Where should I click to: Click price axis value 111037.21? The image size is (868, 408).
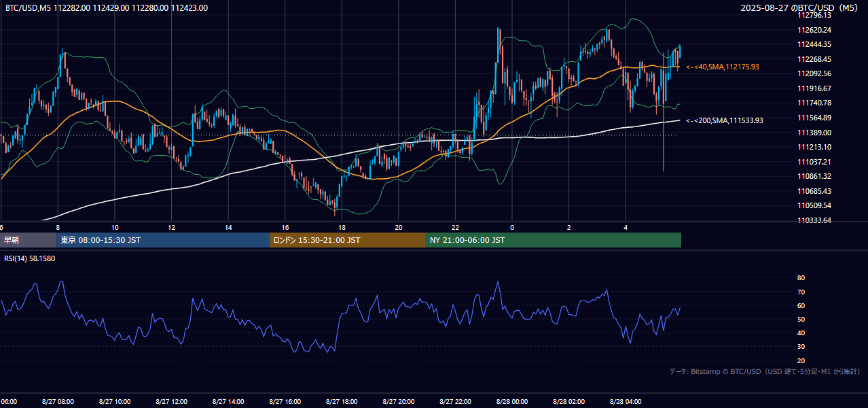(x=814, y=162)
